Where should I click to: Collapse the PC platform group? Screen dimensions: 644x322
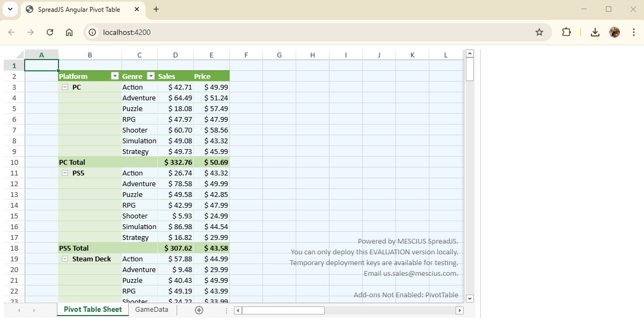tap(65, 87)
